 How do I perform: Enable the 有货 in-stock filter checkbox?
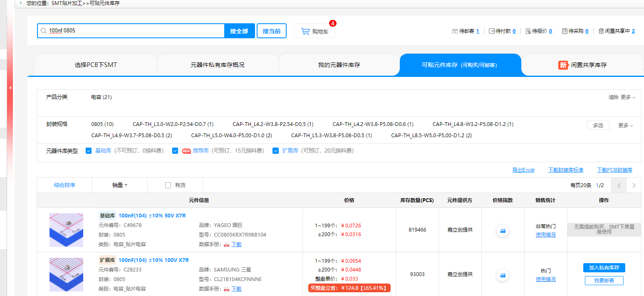click(168, 185)
